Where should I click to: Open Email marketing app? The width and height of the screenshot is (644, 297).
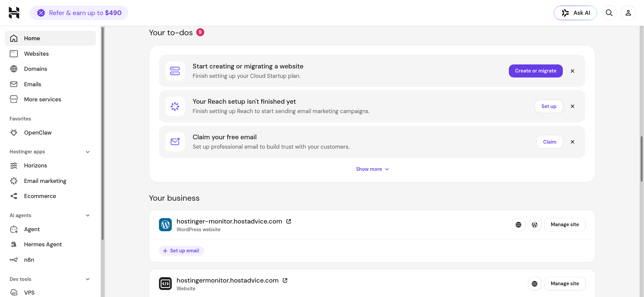[x=50, y=181]
